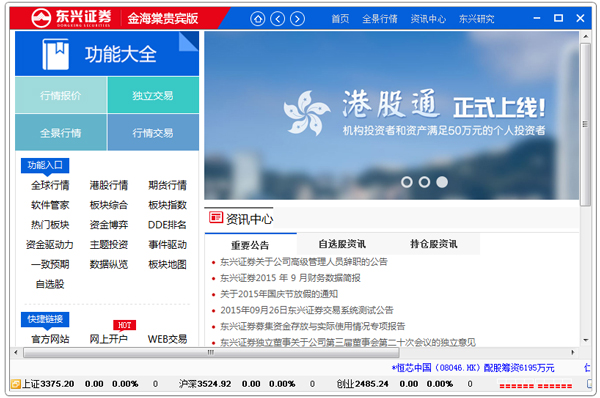Viewport: 600px width, 398px height.
Task: Click the icon at the status bar's right end
Action: (x=589, y=383)
